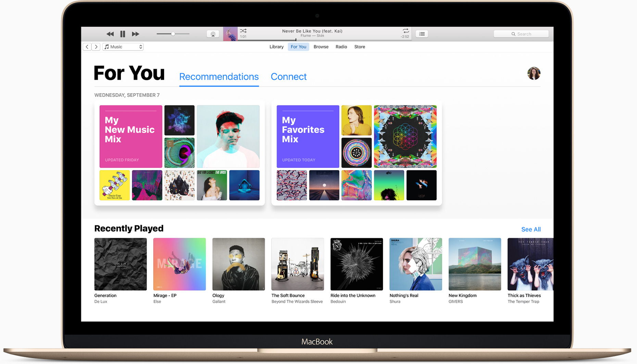
Task: Click the De Lux artist name
Action: click(101, 302)
